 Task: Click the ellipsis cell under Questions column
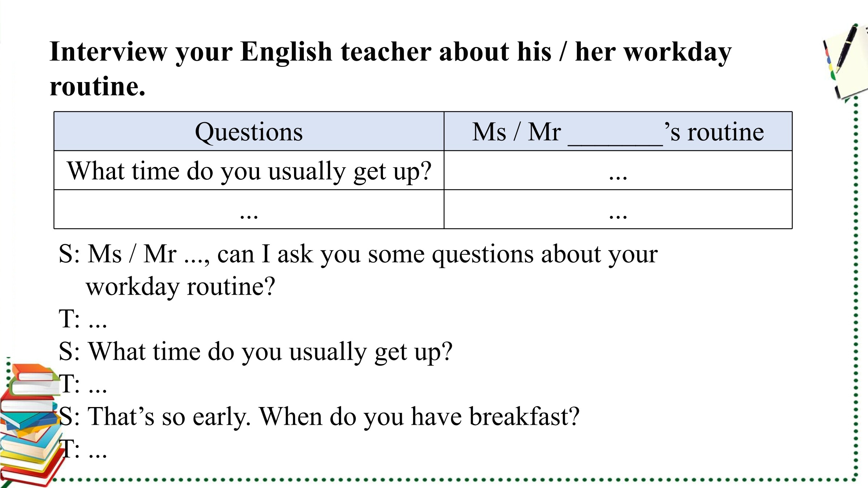(x=249, y=209)
